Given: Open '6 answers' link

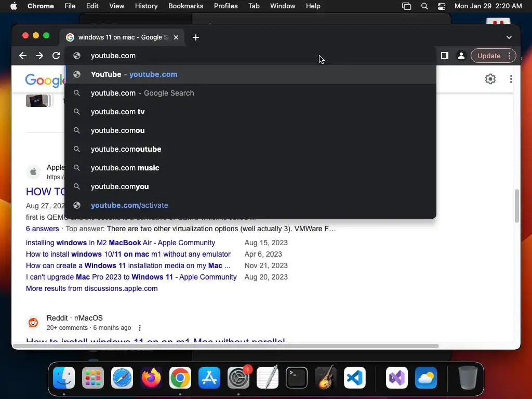Looking at the screenshot, I should tap(43, 229).
